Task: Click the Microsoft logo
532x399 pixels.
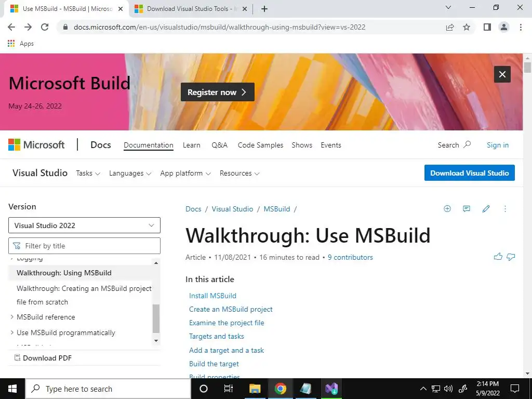Action: tap(36, 145)
